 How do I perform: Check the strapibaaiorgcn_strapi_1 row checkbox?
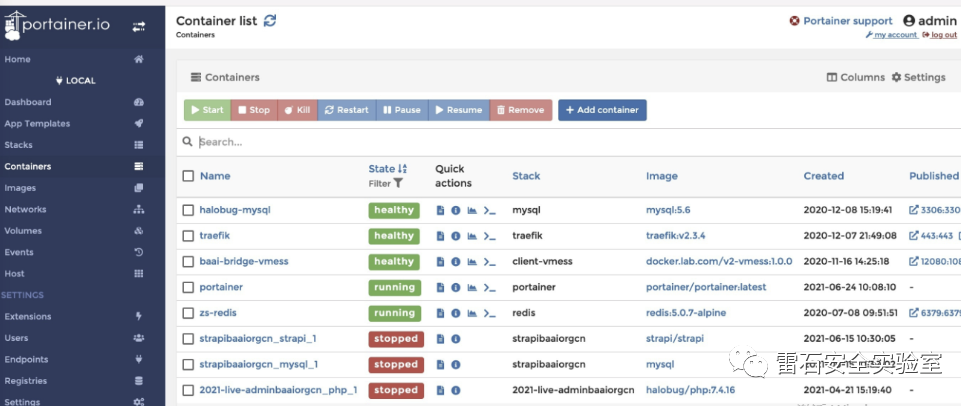coord(188,339)
